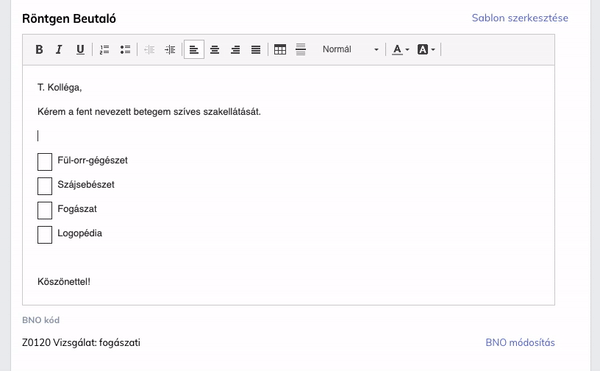Click the 'Köszönettel!' closing line
Screen dimensions: 600x371
tap(64, 282)
